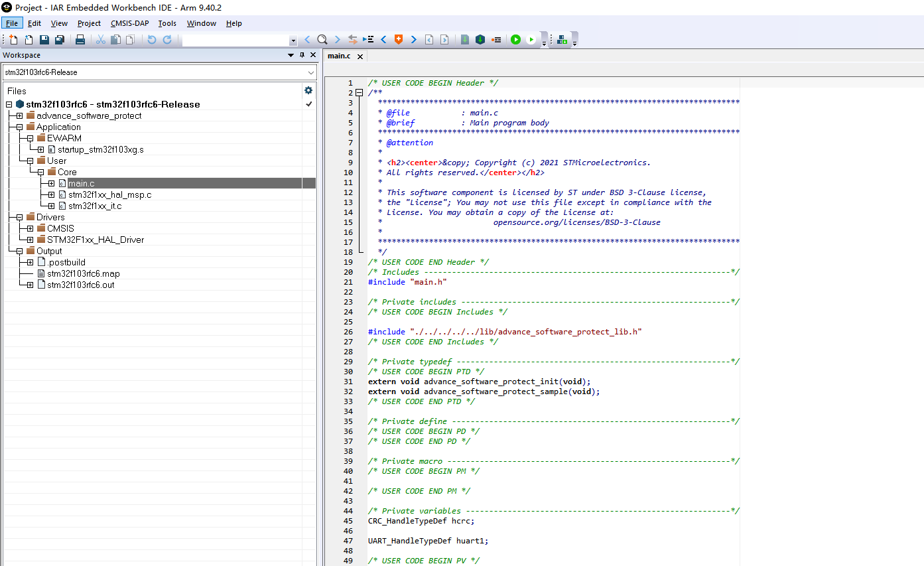924x566 pixels.
Task: Expand the STM32F1xx_HAL_Driver folder
Action: 30,240
